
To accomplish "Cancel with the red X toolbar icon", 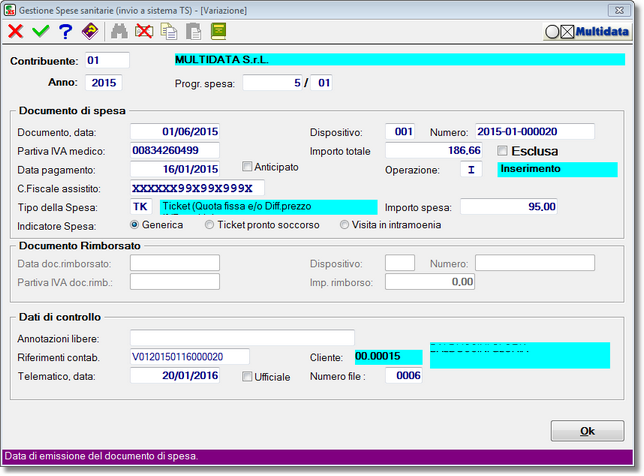I will [16, 32].
